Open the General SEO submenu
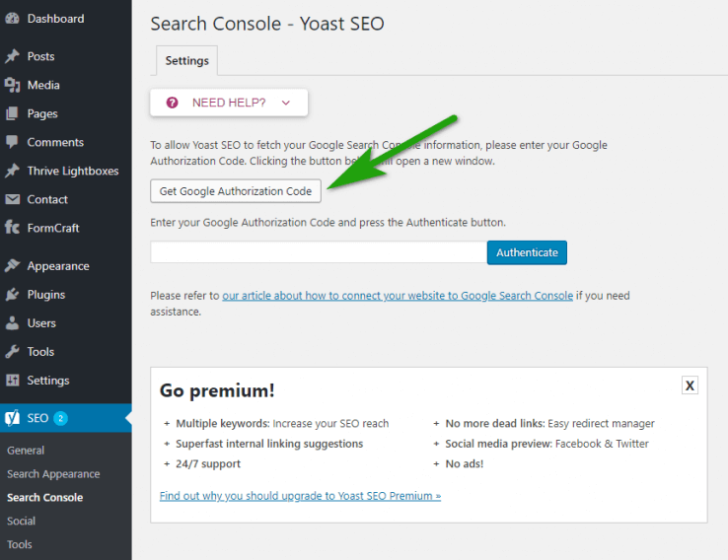Screen dimensions: 728x560 26,450
